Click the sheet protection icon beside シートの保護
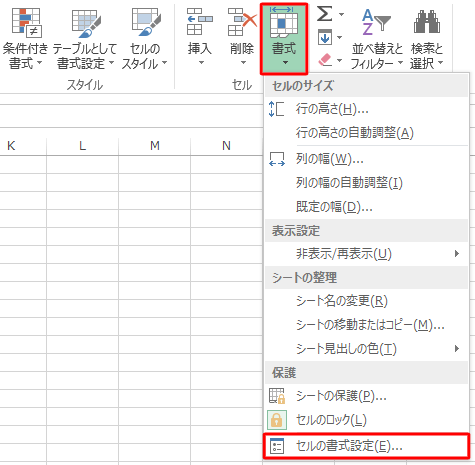Viewport: 475px width, 465px height. click(277, 396)
